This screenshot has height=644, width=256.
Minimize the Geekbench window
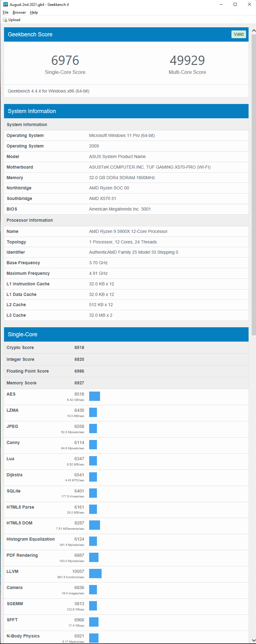[x=221, y=4]
